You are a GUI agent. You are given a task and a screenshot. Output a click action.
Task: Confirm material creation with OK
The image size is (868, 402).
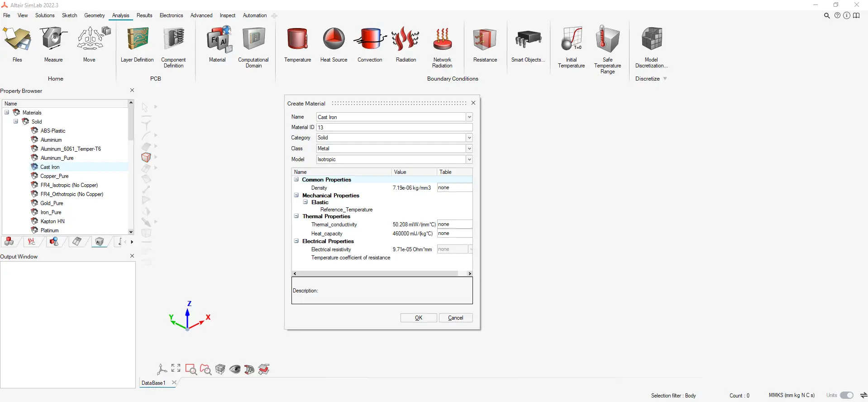(x=419, y=318)
